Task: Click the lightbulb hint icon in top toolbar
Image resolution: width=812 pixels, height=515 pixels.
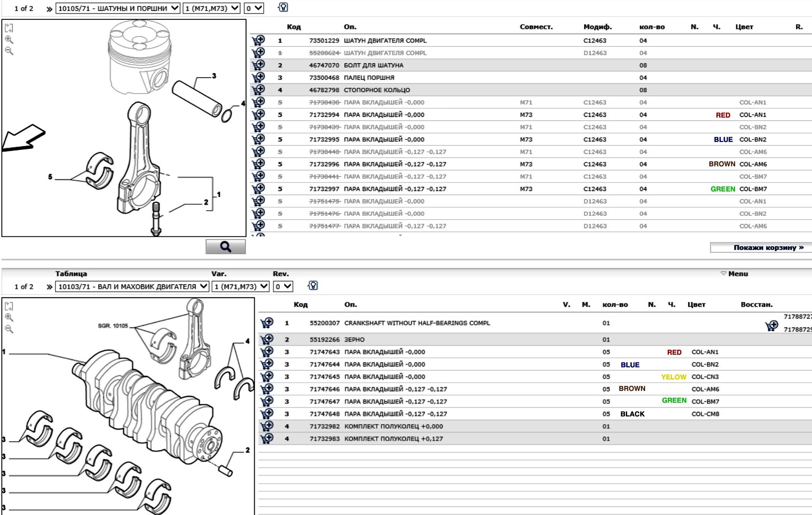Action: tap(283, 8)
